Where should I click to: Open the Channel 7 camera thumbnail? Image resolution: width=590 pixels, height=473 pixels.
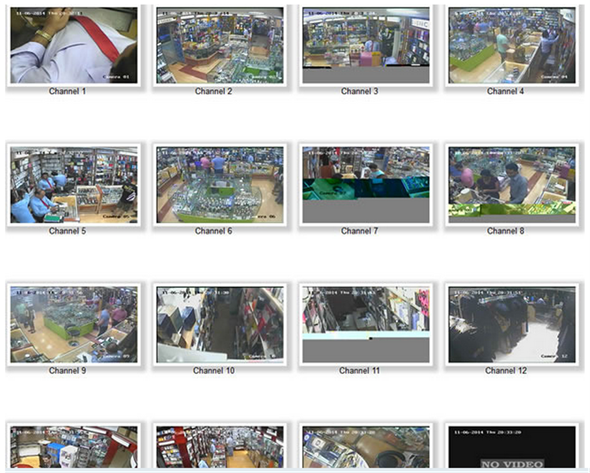(x=366, y=185)
